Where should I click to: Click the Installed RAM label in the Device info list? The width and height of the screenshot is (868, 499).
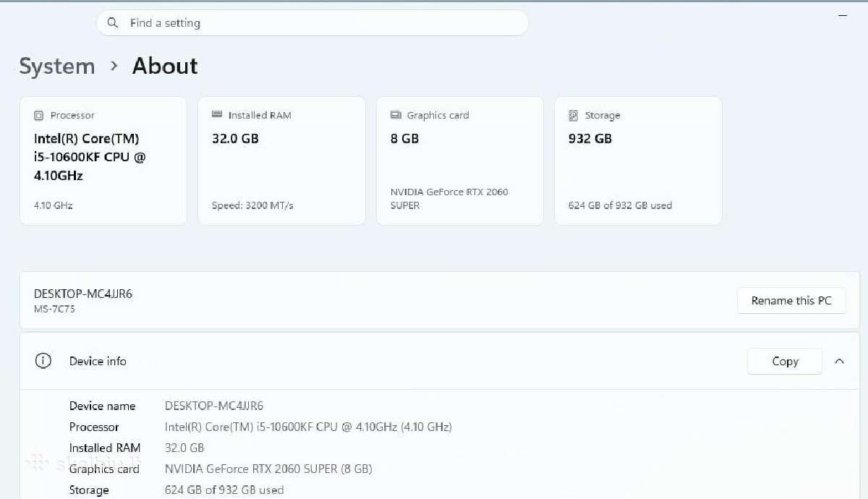point(105,448)
